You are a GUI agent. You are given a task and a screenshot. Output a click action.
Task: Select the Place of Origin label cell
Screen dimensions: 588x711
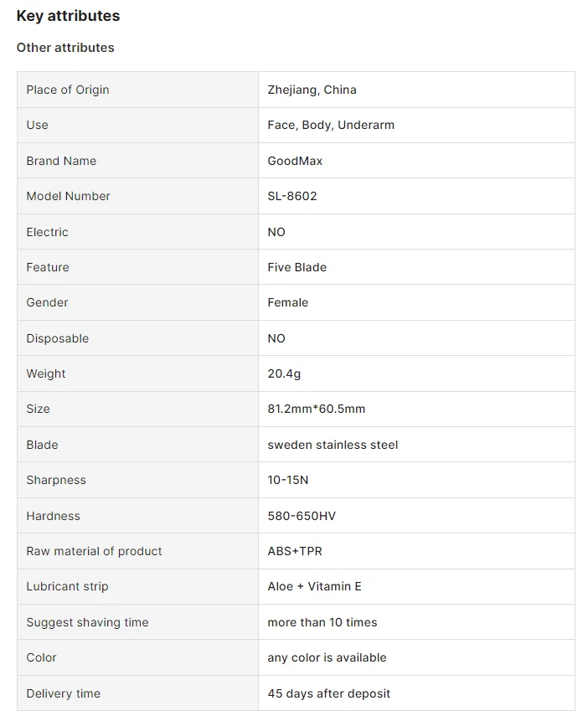tap(138, 90)
